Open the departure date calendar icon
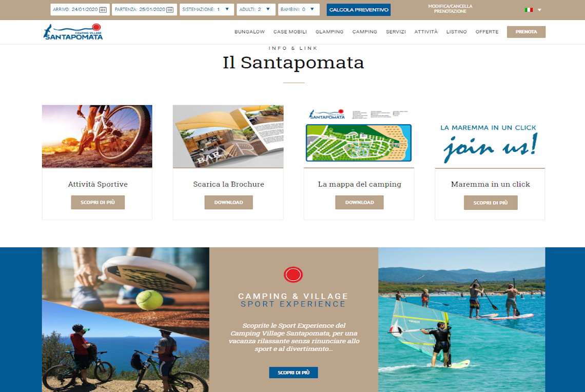 coord(170,10)
